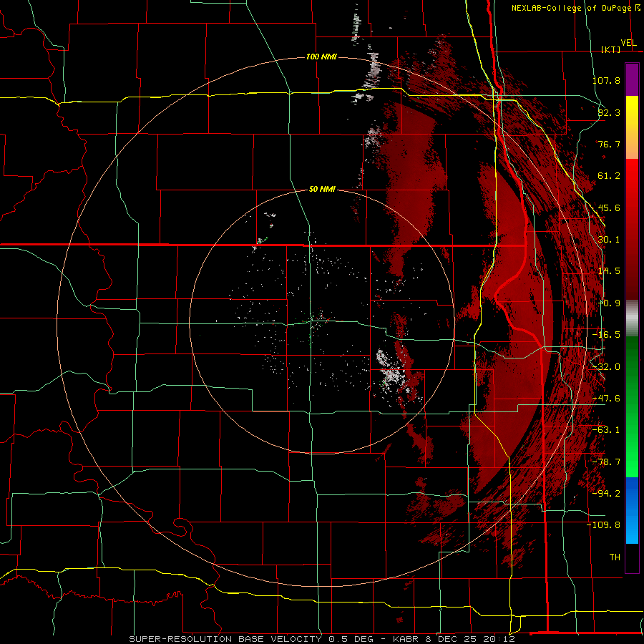Click the -47.6 velocity scale value
The image size is (644, 644).
606,399
